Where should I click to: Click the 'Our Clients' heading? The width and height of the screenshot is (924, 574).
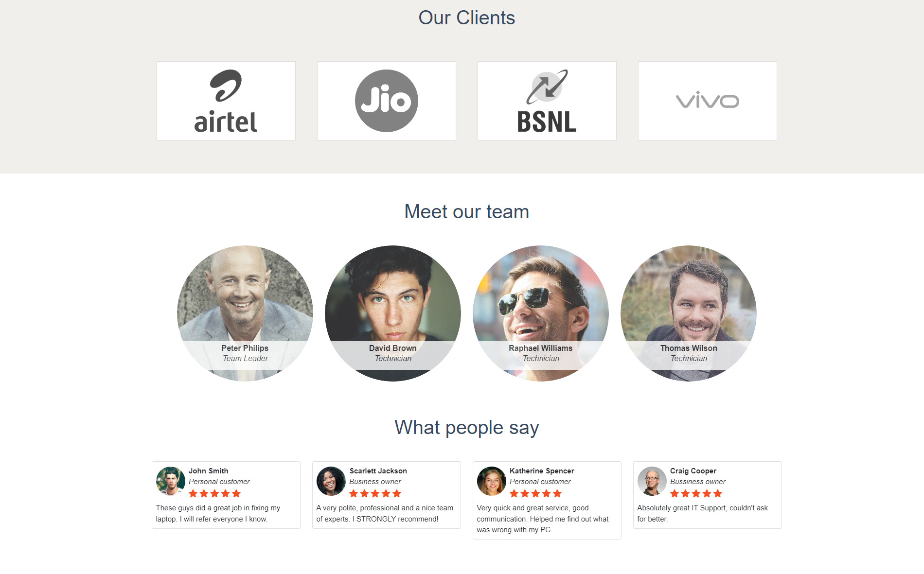466,18
